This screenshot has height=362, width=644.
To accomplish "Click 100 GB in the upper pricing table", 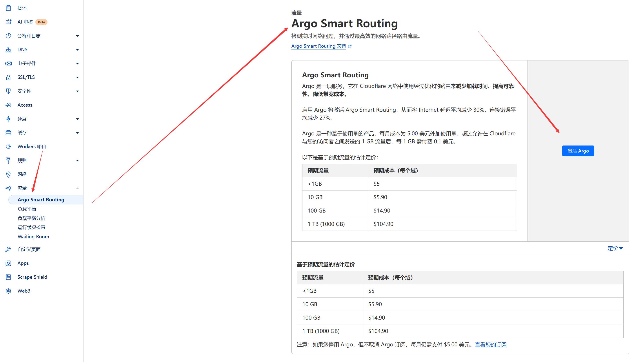I will click(x=317, y=211).
